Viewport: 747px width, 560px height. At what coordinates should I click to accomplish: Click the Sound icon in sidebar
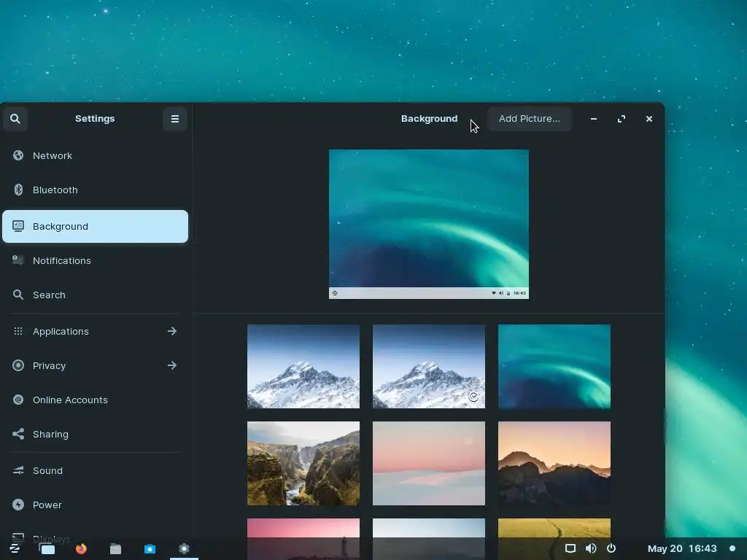click(x=18, y=470)
